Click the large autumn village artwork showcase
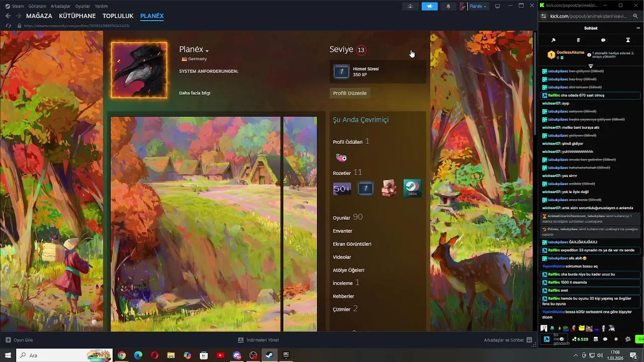The image size is (644, 362). point(196,224)
